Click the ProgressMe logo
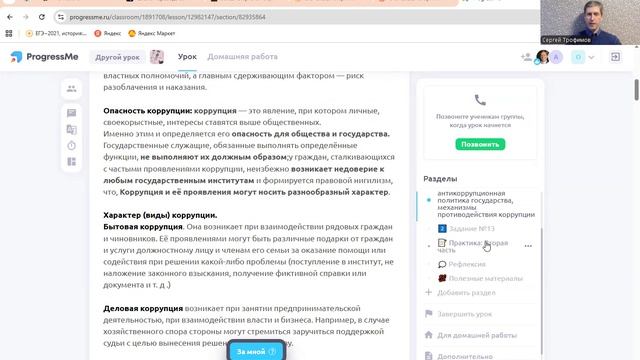This screenshot has height=360, width=640. click(44, 57)
